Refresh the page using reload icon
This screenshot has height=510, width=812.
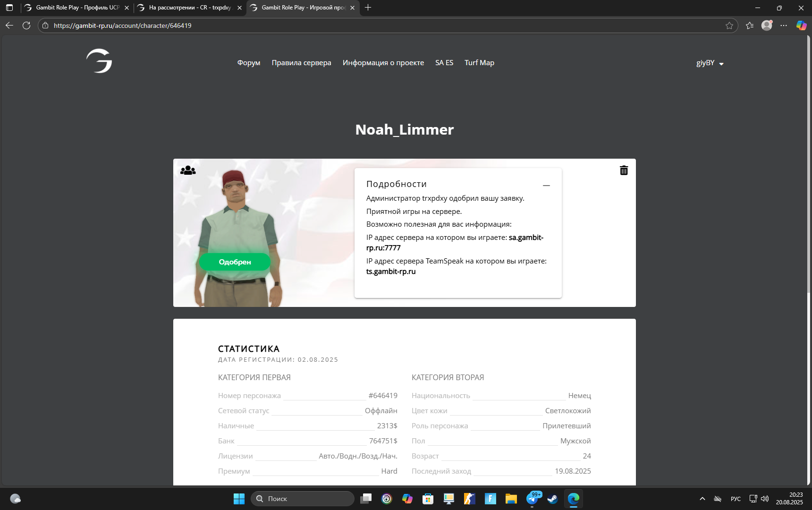coord(26,25)
